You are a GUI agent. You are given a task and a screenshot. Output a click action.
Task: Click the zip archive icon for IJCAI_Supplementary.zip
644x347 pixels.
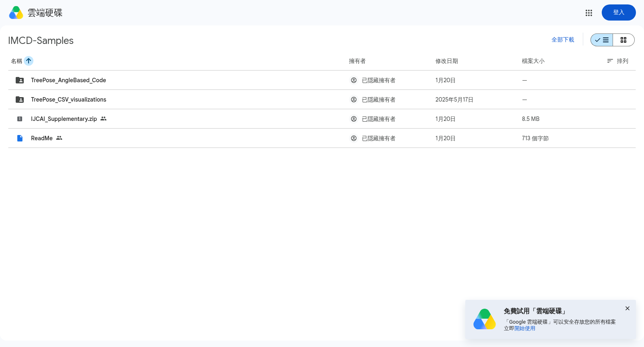[20, 119]
